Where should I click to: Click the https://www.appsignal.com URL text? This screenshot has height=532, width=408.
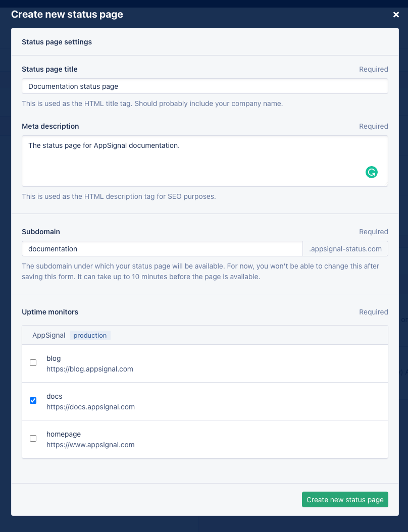click(x=90, y=445)
